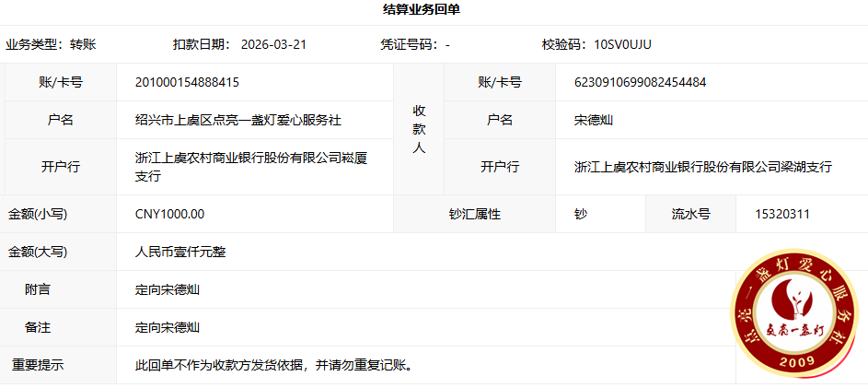
Task: Click the 收款人 vertical label
Action: tap(419, 129)
